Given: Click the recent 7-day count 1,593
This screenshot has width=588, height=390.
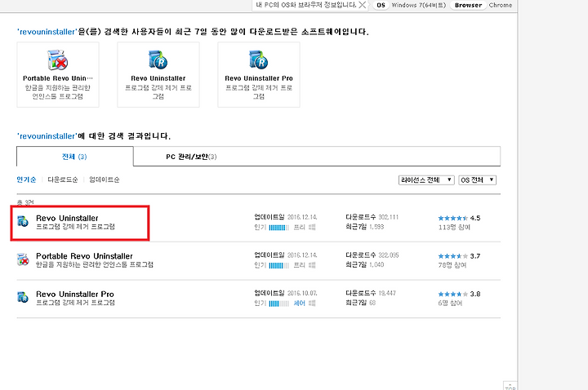Looking at the screenshot, I should (x=376, y=227).
